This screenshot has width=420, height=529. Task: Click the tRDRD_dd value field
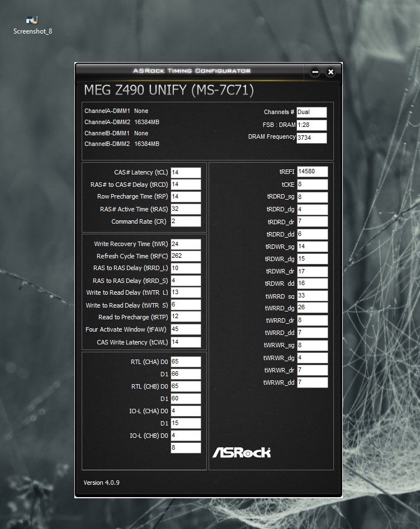click(313, 234)
